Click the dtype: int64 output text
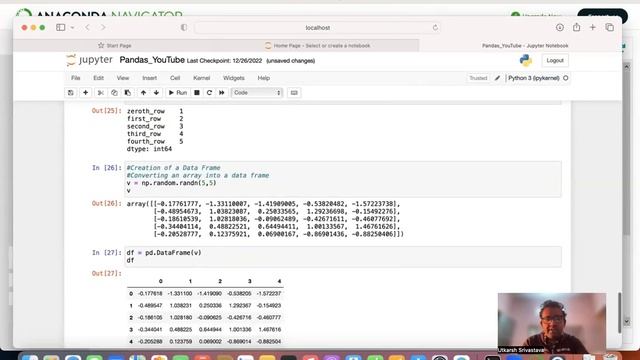Image resolution: width=640 pixels, height=360 pixels. pos(149,149)
